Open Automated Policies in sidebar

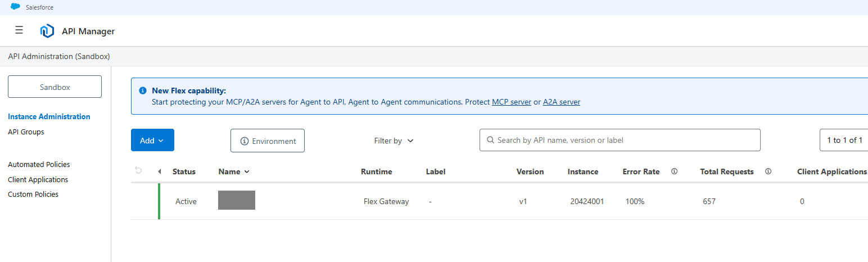[39, 165]
